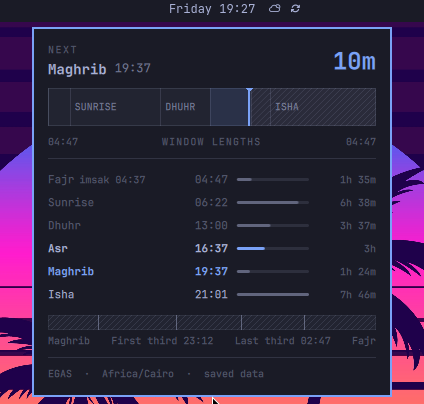The image size is (424, 404).
Task: Click the Isha window length bar
Action: (273, 294)
